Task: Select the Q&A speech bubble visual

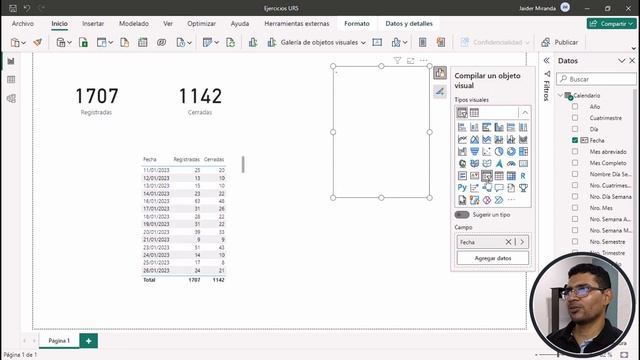Action: click(499, 188)
